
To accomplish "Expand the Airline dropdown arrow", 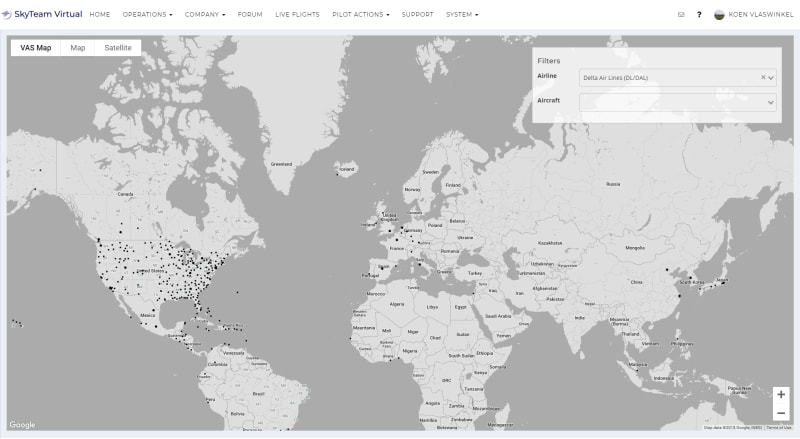I will (x=771, y=78).
